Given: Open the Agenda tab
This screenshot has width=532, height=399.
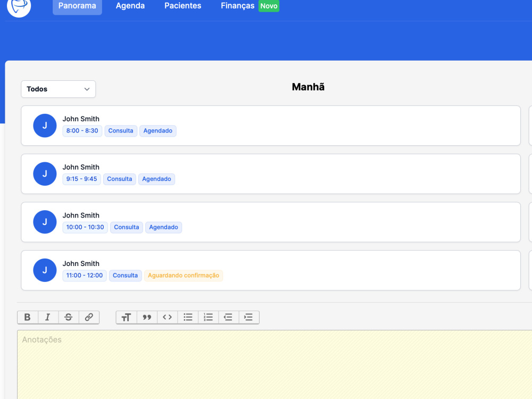Looking at the screenshot, I should (x=130, y=6).
